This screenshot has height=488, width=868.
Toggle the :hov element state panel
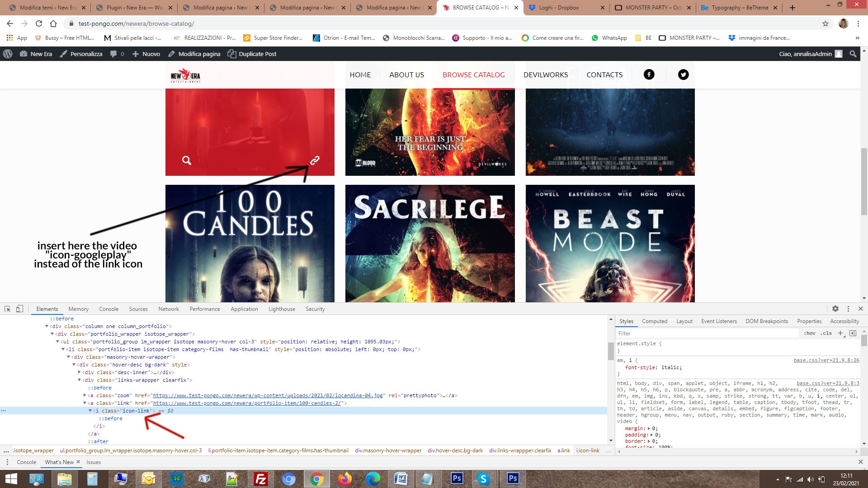(x=810, y=333)
